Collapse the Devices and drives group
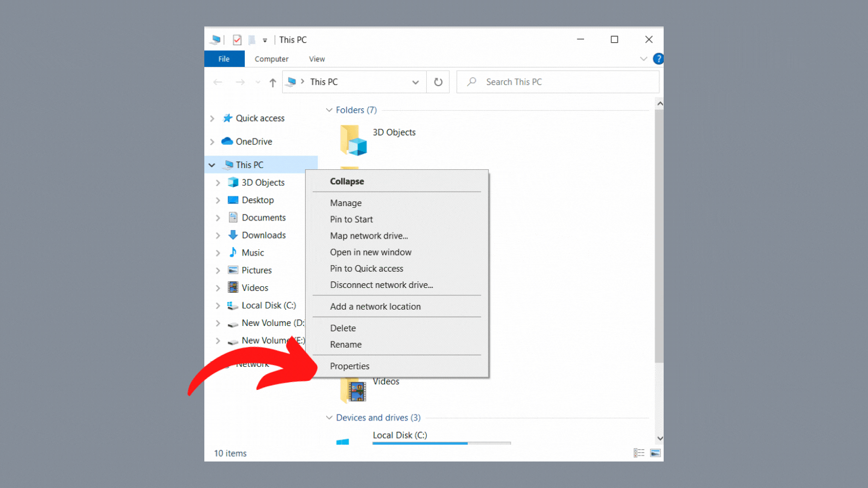Image resolution: width=868 pixels, height=488 pixels. 329,418
